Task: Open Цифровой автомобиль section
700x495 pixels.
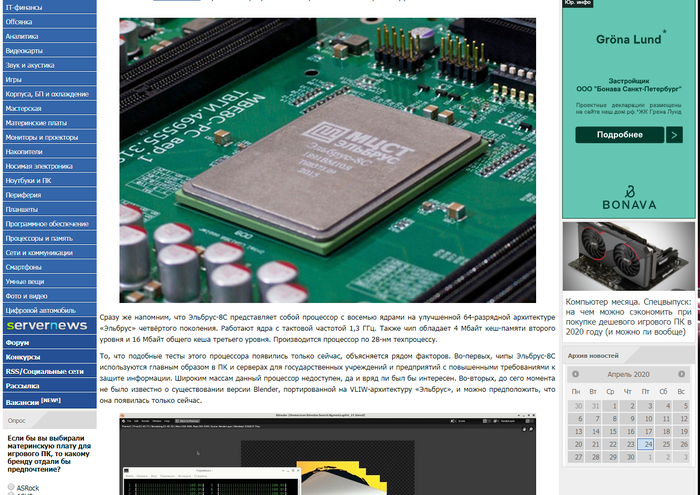Action: pyautogui.click(x=50, y=310)
